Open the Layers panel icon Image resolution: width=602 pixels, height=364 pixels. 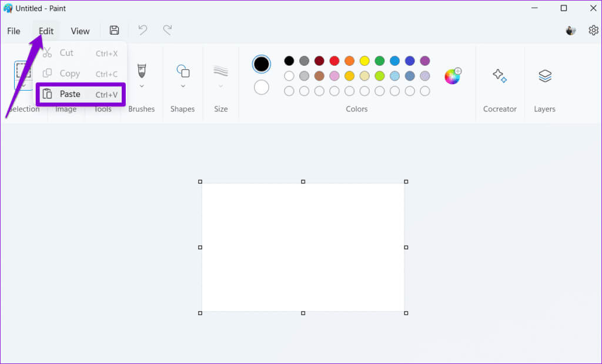tap(545, 76)
